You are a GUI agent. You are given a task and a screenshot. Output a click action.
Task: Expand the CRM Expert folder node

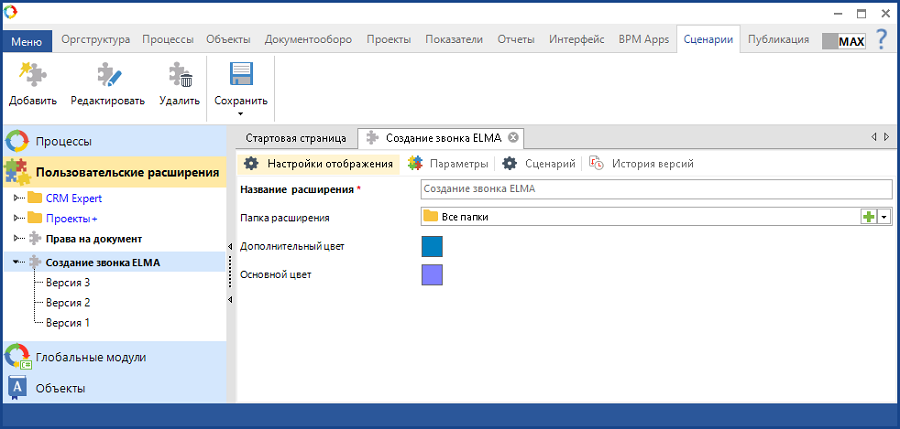[17, 198]
